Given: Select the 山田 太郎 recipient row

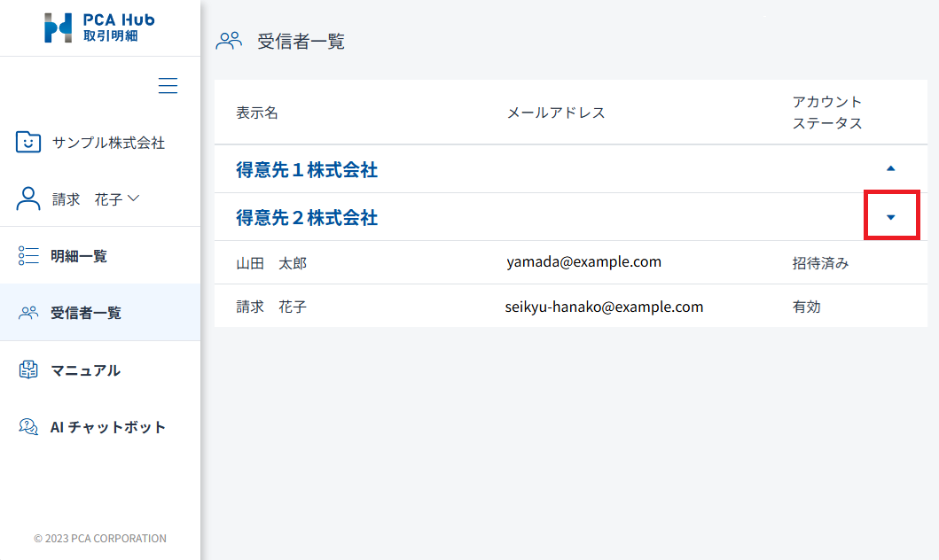Looking at the screenshot, I should (x=271, y=263).
